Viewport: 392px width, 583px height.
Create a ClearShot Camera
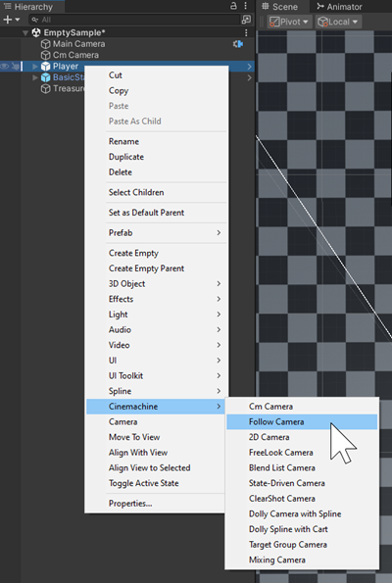tap(302, 499)
